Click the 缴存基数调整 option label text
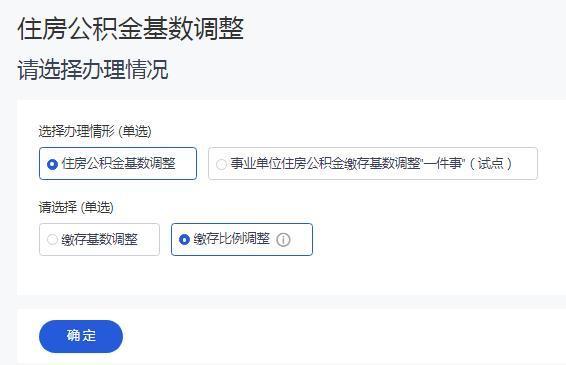The height and width of the screenshot is (365, 566). 99,239
